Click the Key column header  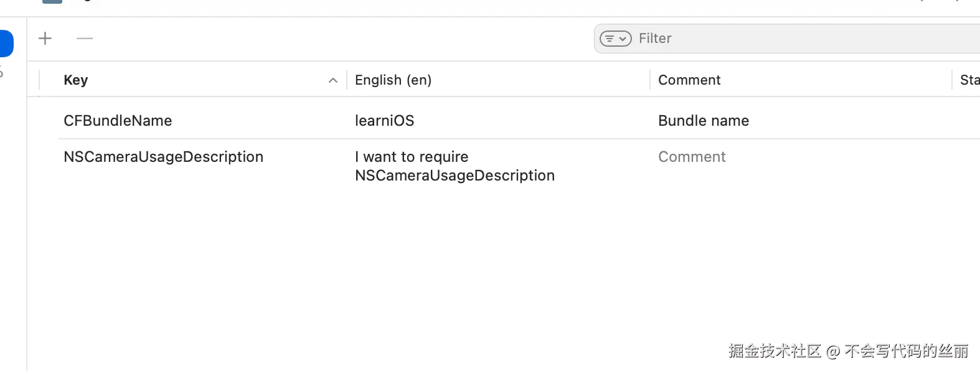[76, 80]
